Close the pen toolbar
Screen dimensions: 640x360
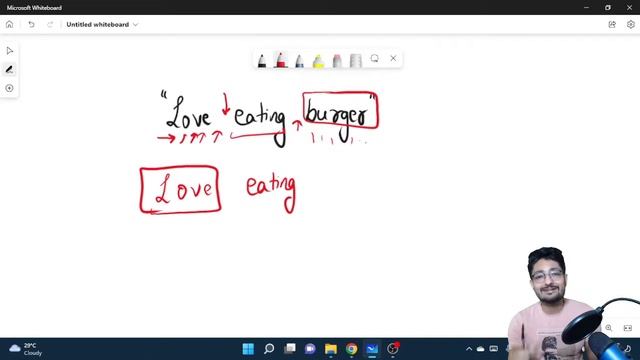pyautogui.click(x=393, y=58)
